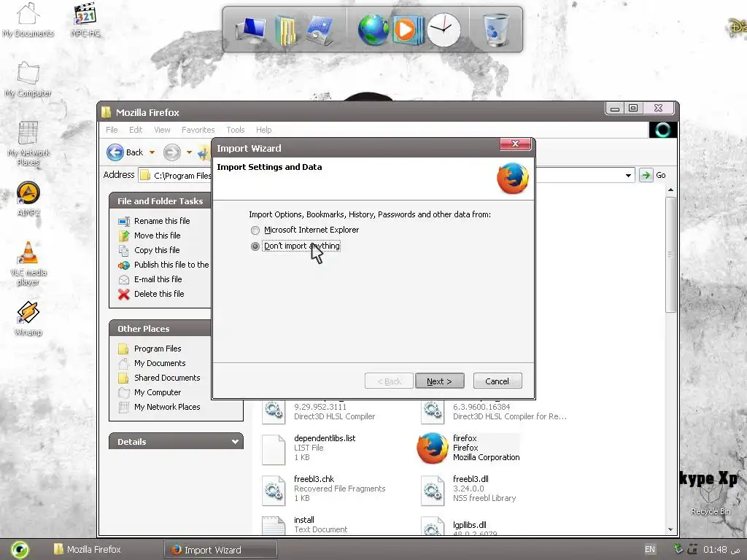This screenshot has width=747, height=560.
Task: Click Rename this file task
Action: pos(161,221)
